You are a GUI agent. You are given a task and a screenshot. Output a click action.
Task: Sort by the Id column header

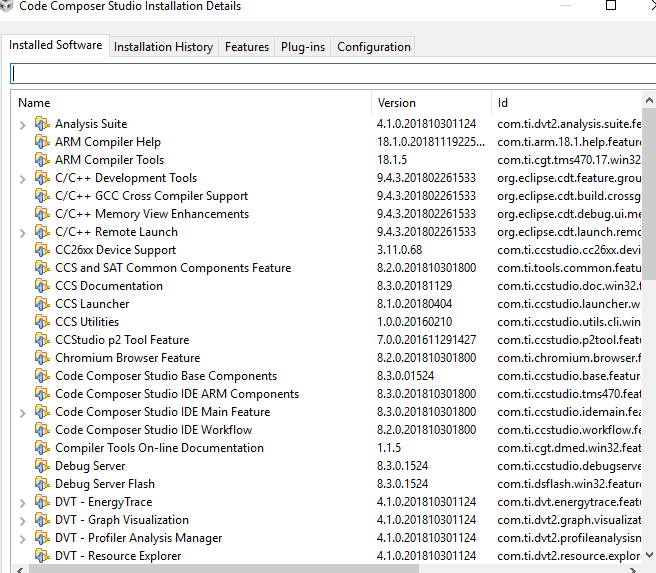click(566, 103)
